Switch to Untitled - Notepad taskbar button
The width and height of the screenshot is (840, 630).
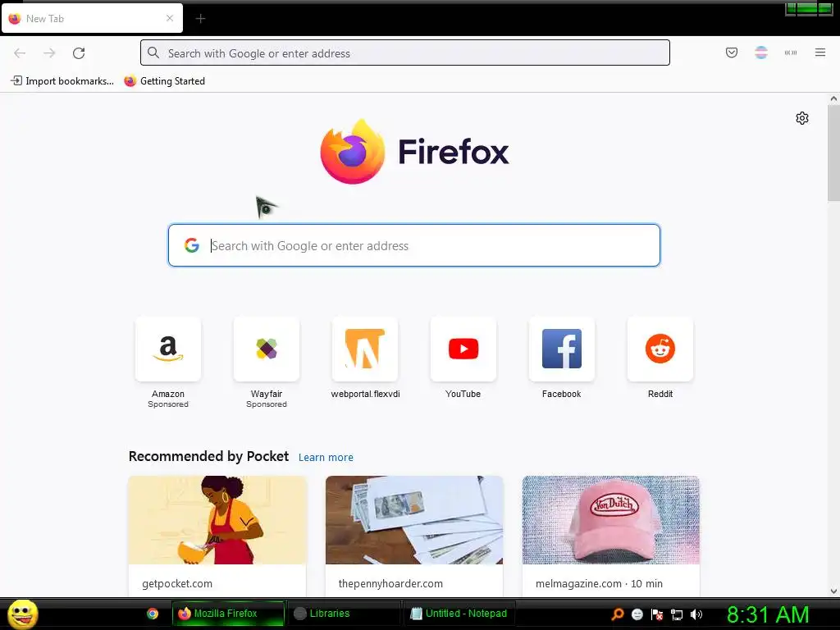point(459,614)
